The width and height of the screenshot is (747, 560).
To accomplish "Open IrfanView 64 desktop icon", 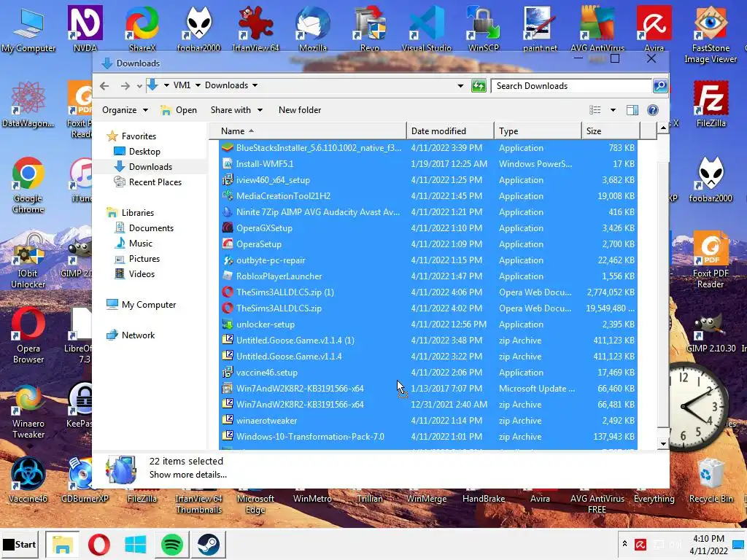I will [x=255, y=28].
